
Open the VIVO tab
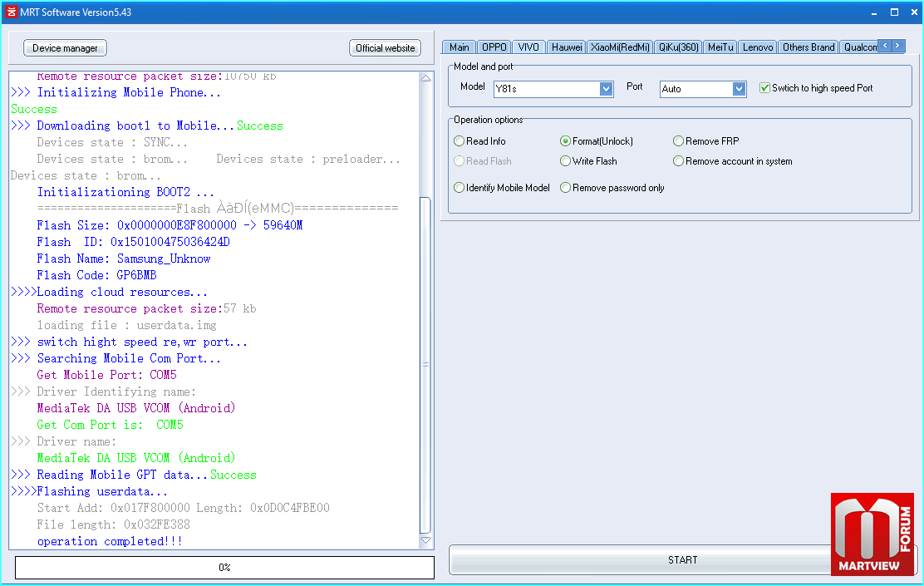click(x=528, y=47)
